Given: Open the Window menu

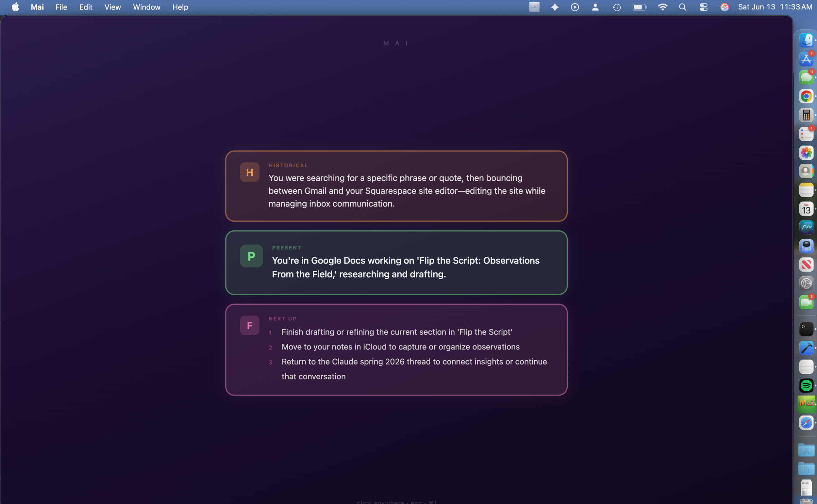Looking at the screenshot, I should coord(147,7).
